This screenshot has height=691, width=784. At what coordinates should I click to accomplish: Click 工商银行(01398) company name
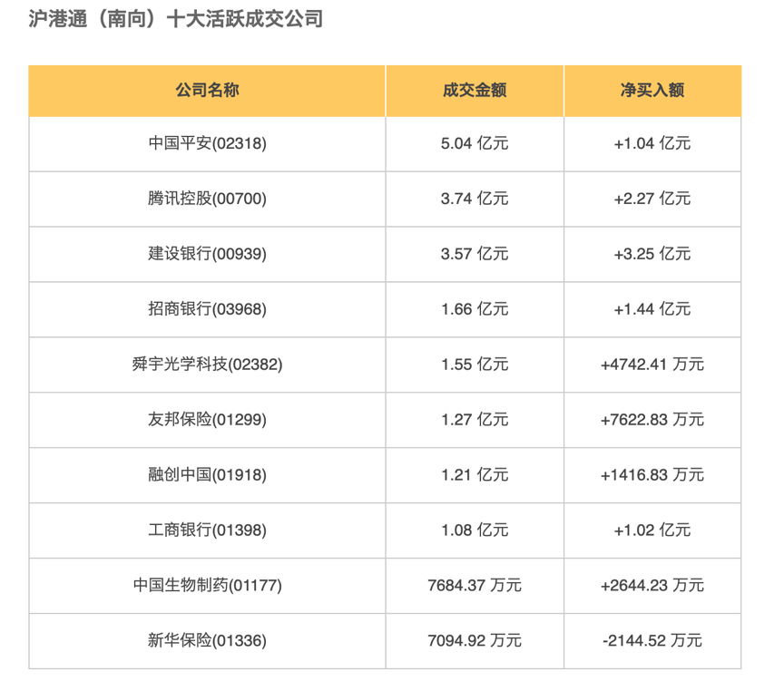pyautogui.click(x=207, y=530)
